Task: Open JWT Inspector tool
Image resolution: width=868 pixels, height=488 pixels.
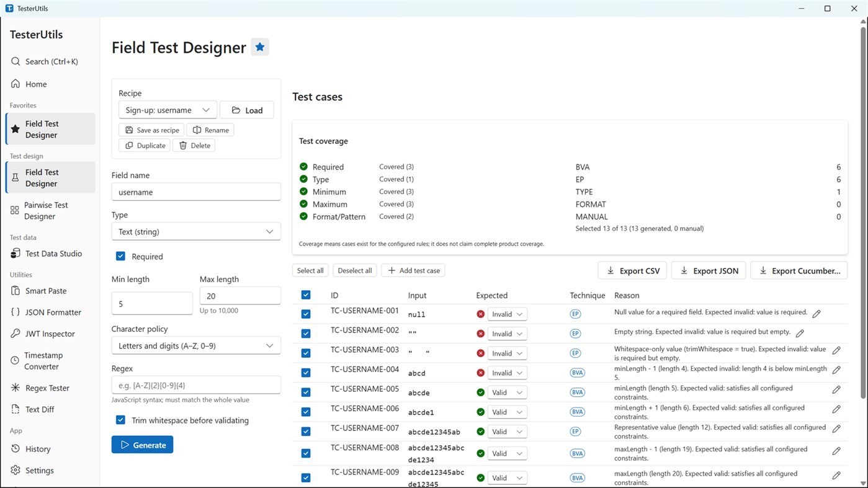Action: click(50, 334)
